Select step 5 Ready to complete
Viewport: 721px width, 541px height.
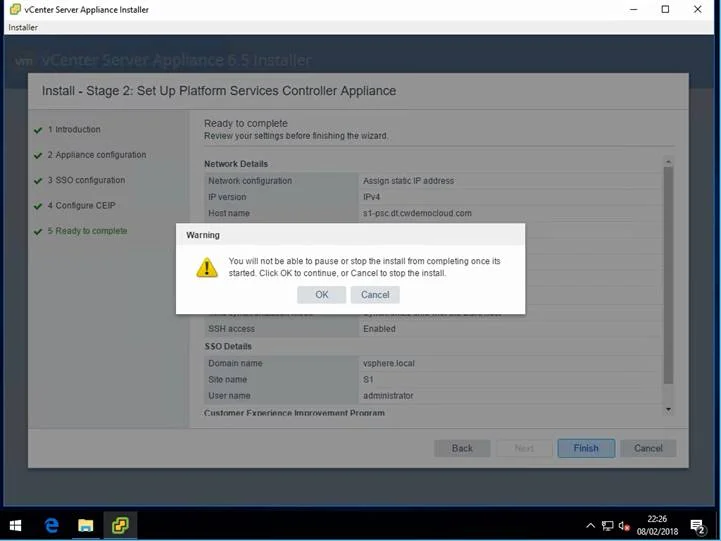point(87,231)
